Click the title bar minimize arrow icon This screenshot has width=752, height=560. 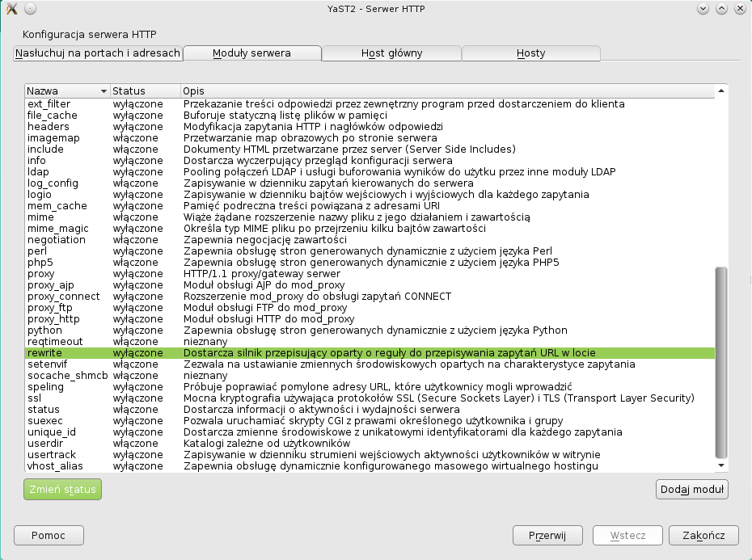pos(703,8)
